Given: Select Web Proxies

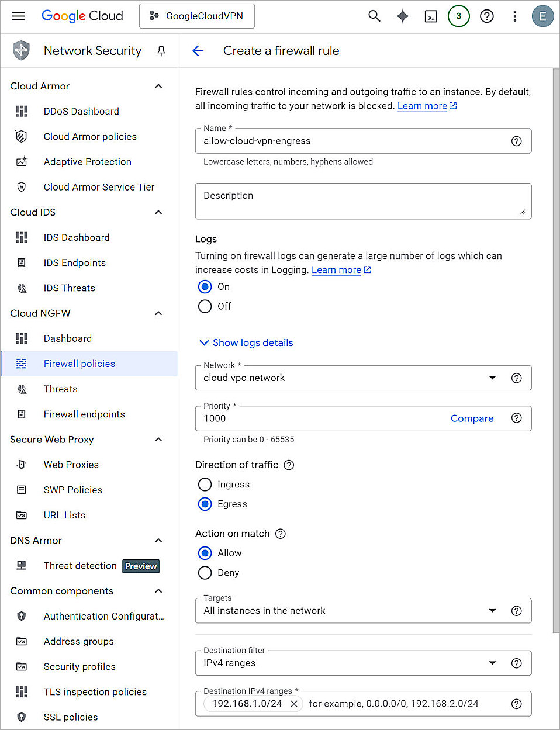Looking at the screenshot, I should tap(71, 465).
